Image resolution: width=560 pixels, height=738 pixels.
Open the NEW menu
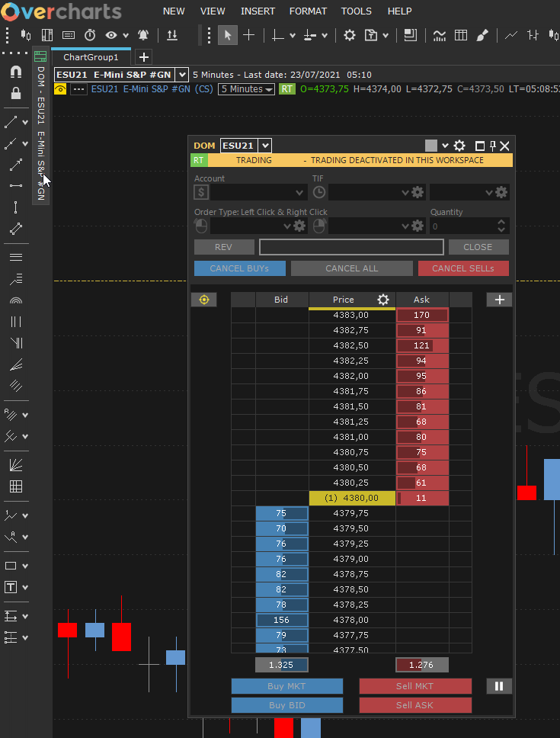[x=174, y=11]
